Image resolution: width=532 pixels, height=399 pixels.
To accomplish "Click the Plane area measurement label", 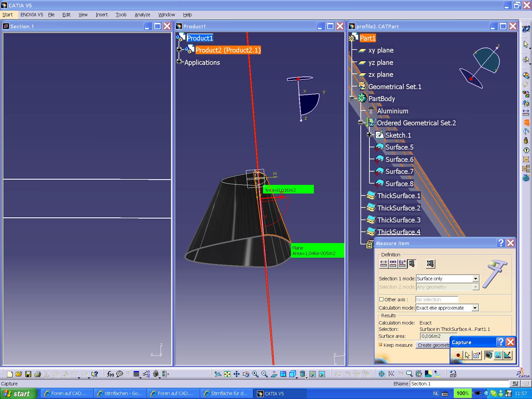I will [317, 250].
